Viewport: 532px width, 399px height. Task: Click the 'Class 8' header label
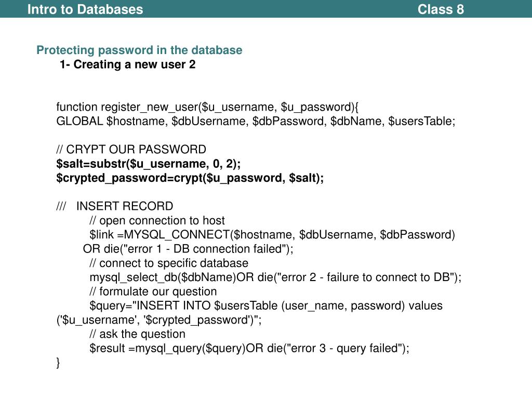click(x=441, y=9)
